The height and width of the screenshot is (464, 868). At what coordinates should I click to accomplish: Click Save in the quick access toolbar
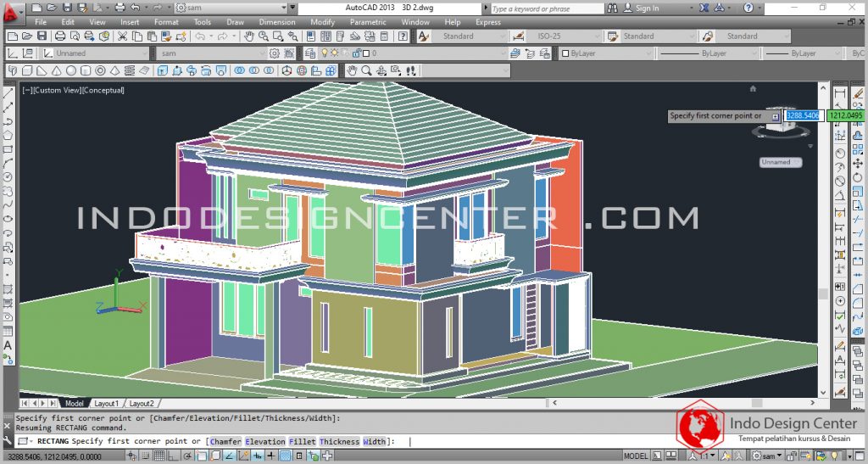tap(67, 8)
